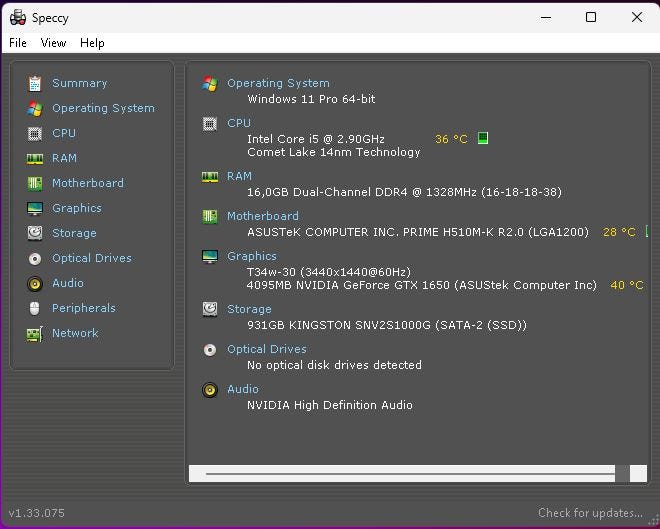This screenshot has height=529, width=660.
Task: Select the Audio speaker icon in sidebar
Action: (x=35, y=284)
